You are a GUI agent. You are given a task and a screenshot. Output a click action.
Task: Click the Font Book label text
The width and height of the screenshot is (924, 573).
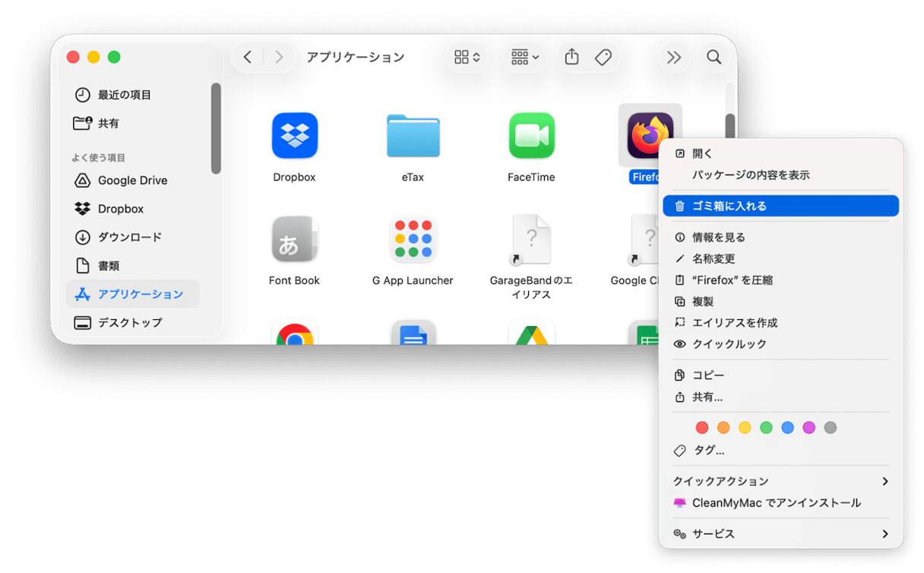[294, 280]
